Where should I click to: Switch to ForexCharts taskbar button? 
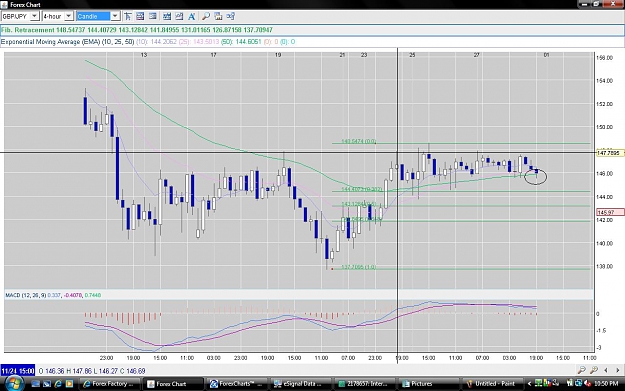click(238, 384)
